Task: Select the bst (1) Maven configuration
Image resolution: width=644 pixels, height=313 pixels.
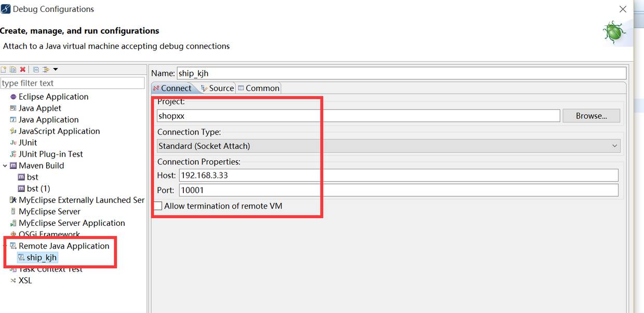Action: click(x=38, y=188)
